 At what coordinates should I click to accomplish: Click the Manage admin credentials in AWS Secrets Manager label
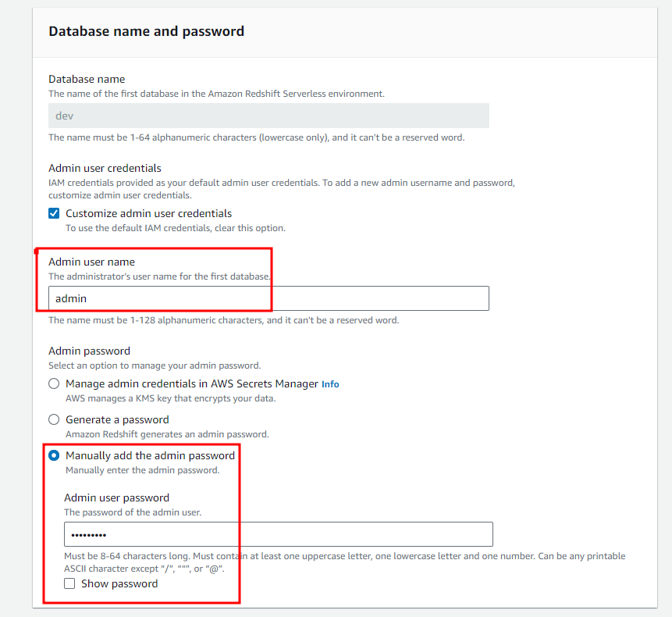[192, 383]
